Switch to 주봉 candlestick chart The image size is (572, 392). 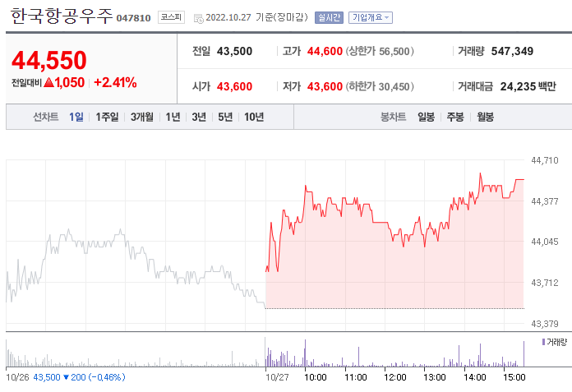tap(455, 117)
